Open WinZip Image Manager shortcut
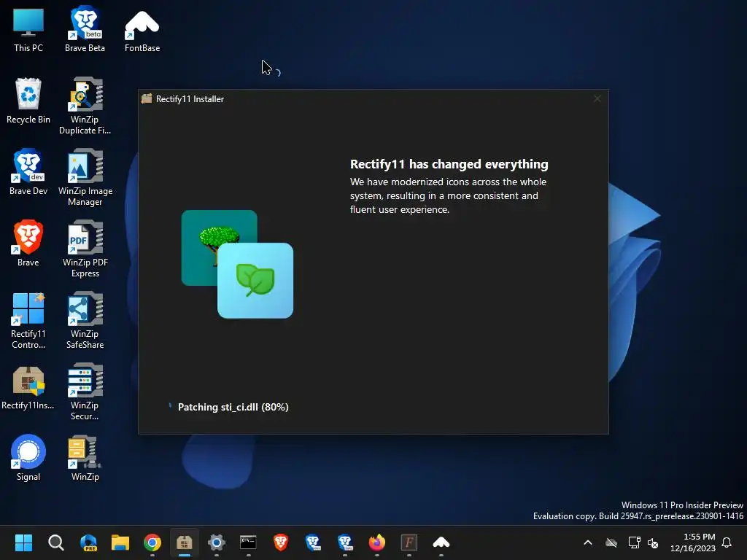This screenshot has width=747, height=560. [85, 177]
